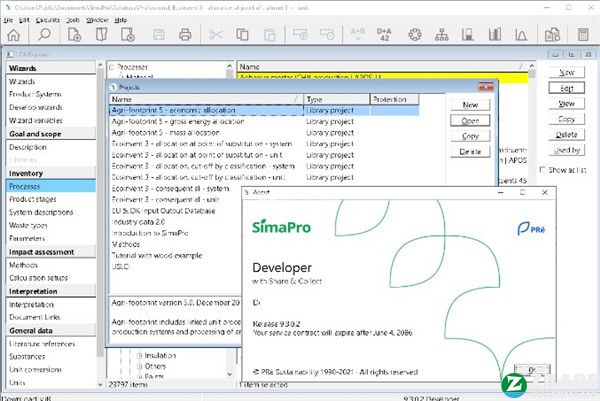This screenshot has height=401, width=600.
Task: Open the Calculate menu
Action: click(x=47, y=20)
